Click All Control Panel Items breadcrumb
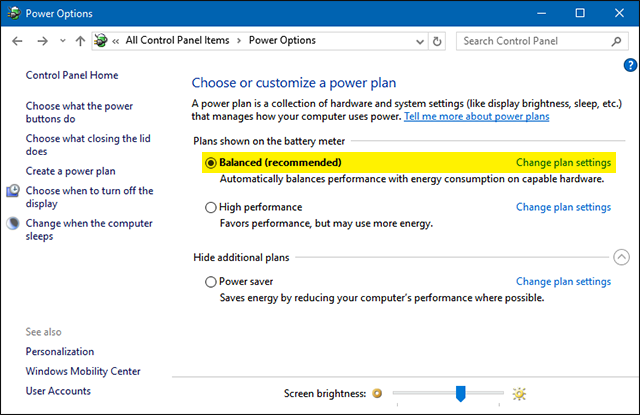This screenshot has height=415, width=640. 176,41
